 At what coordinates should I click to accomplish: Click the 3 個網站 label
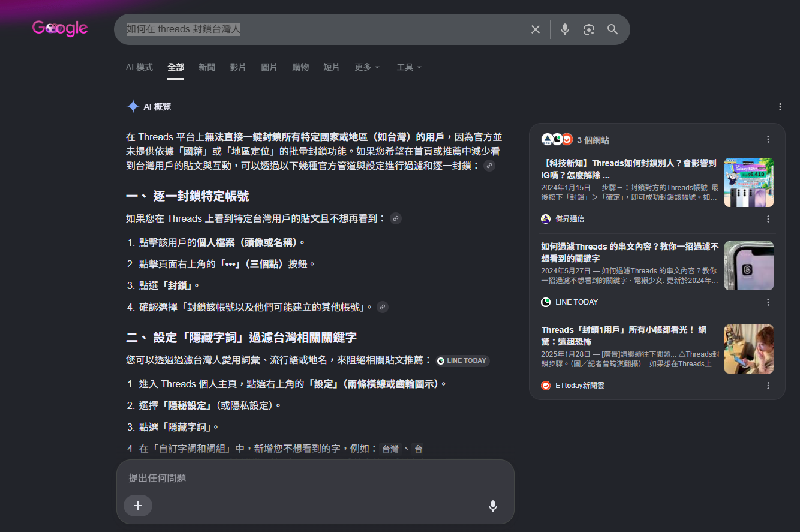coord(593,140)
